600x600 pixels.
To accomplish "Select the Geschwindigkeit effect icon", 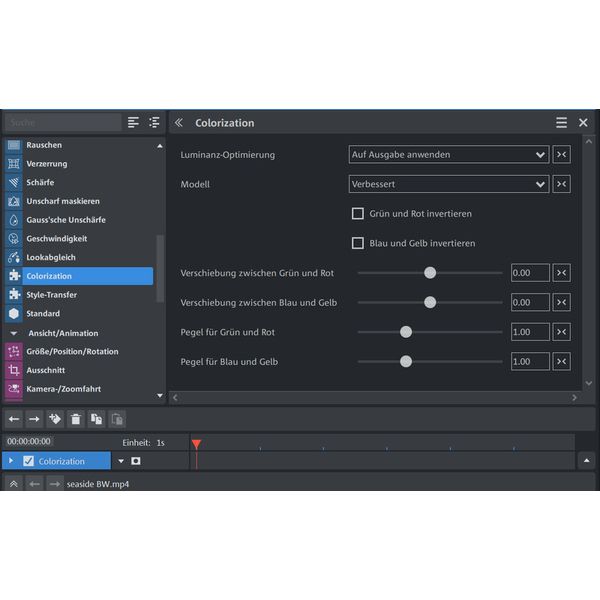I will coord(14,239).
